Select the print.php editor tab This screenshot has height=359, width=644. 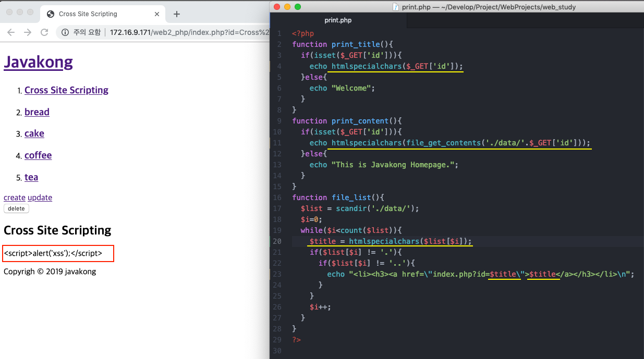(x=338, y=20)
